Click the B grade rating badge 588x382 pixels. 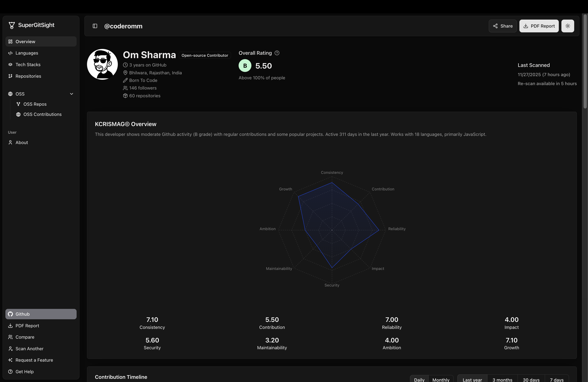click(245, 66)
